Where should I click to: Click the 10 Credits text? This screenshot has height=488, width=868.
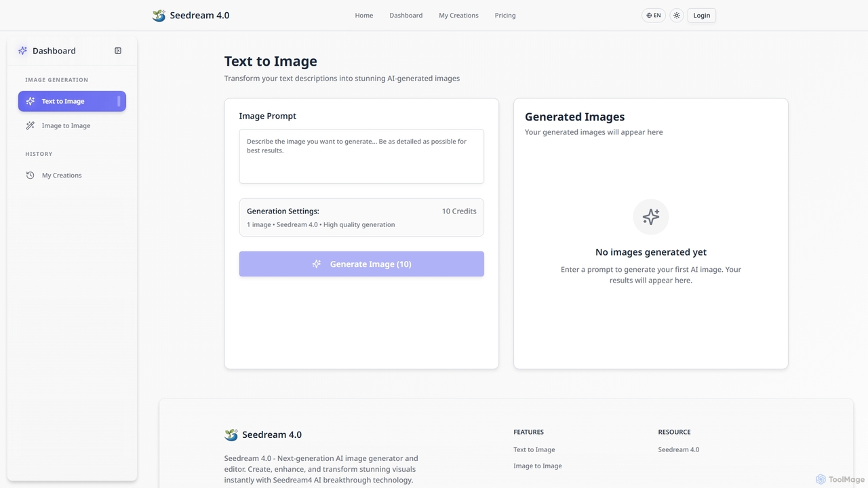pos(459,211)
